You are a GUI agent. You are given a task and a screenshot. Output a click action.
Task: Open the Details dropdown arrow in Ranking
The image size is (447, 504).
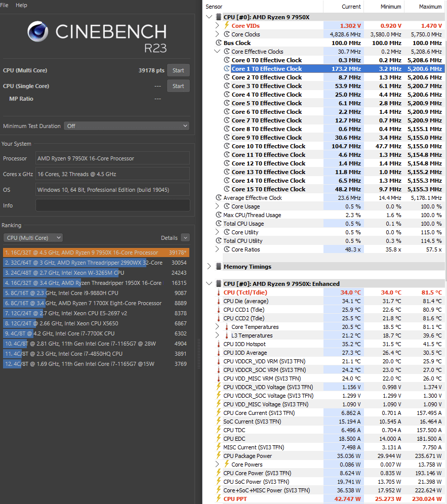pyautogui.click(x=185, y=238)
